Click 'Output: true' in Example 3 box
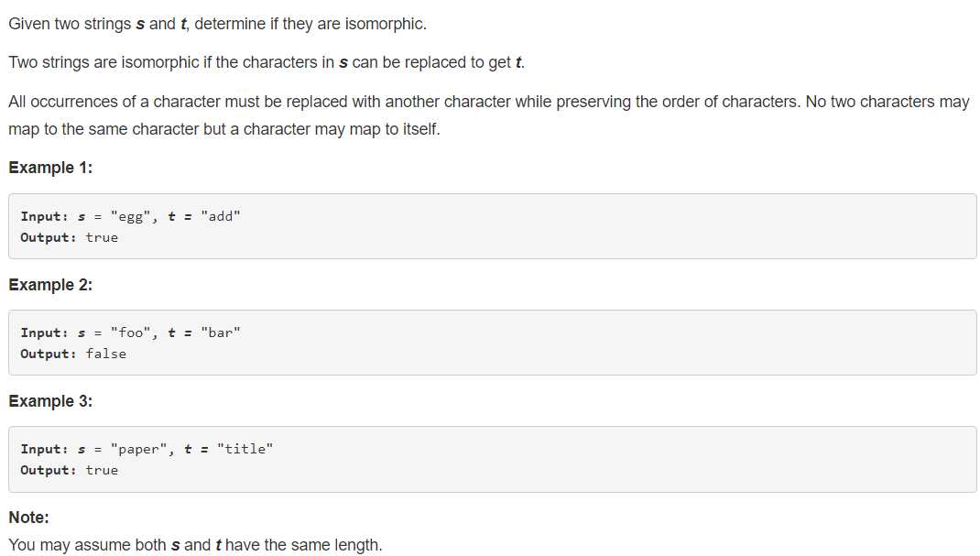Viewport: 980px width, 556px height. 70,470
